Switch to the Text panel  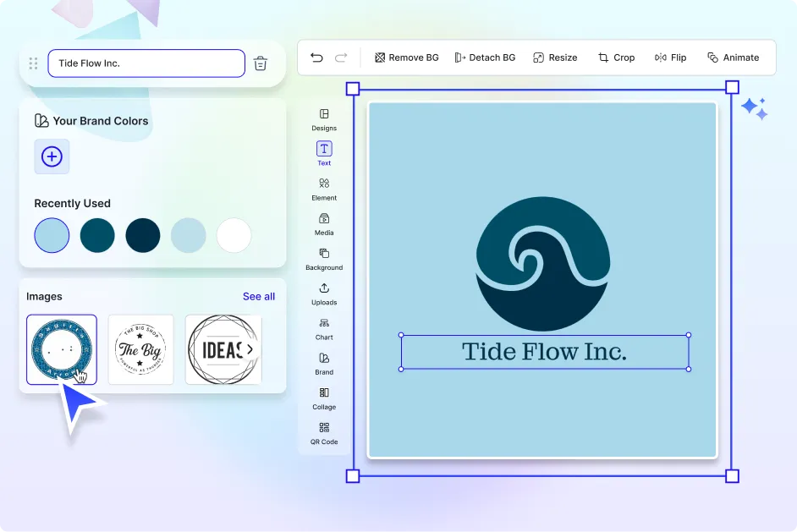tap(323, 156)
